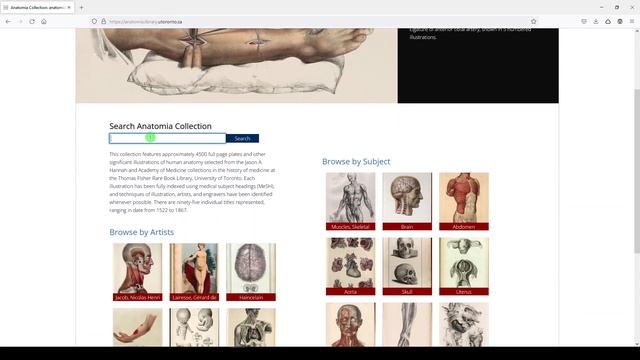Open the Downloads panel

596,21
